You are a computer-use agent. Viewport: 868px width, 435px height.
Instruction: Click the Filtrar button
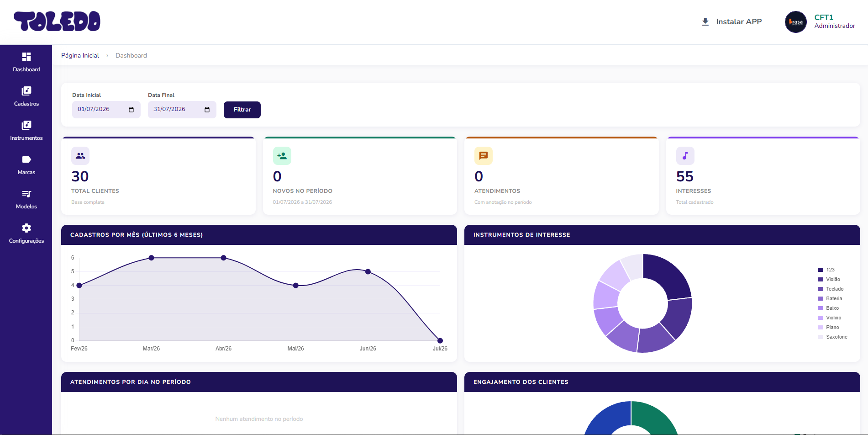pos(242,110)
